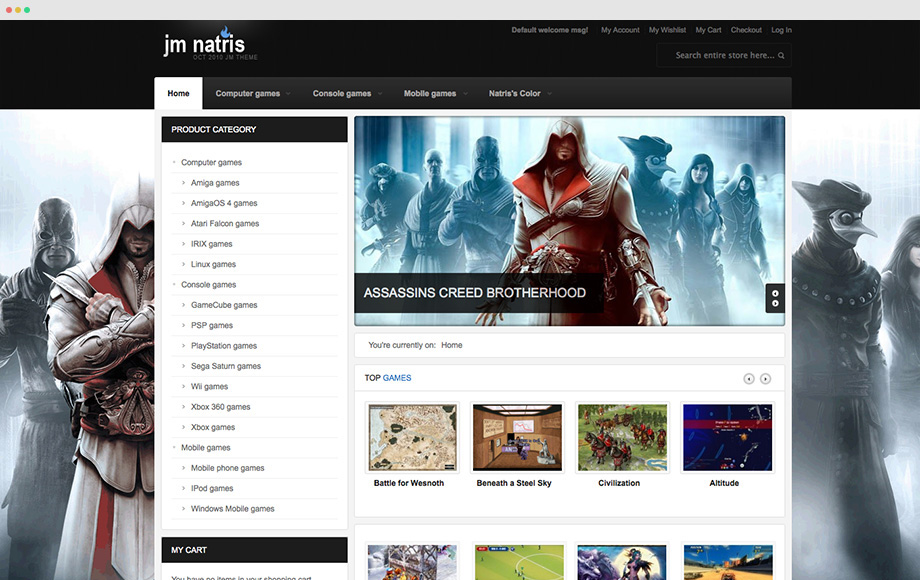Select GameCube games category
Viewport: 920px width, 580px height.
pos(224,305)
